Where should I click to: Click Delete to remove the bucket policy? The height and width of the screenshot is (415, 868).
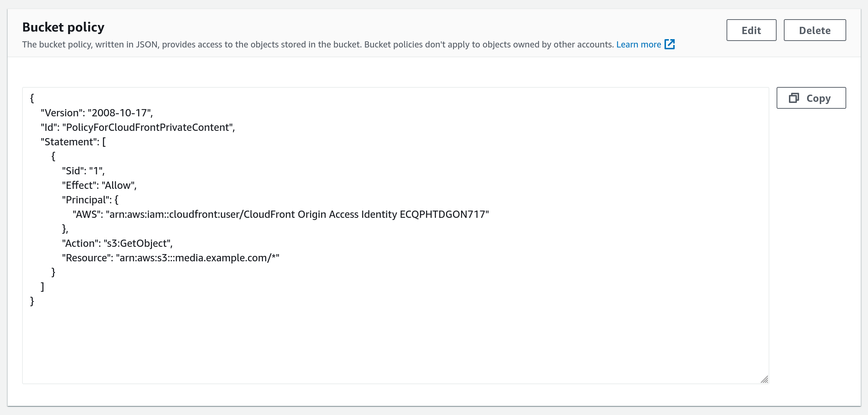click(815, 30)
